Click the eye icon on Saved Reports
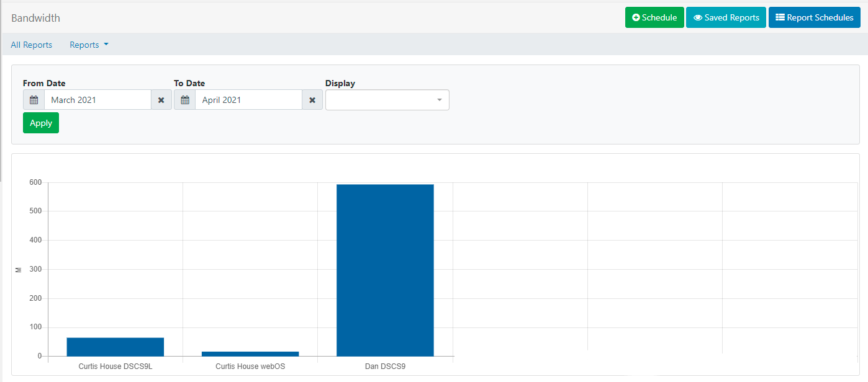 coord(698,17)
